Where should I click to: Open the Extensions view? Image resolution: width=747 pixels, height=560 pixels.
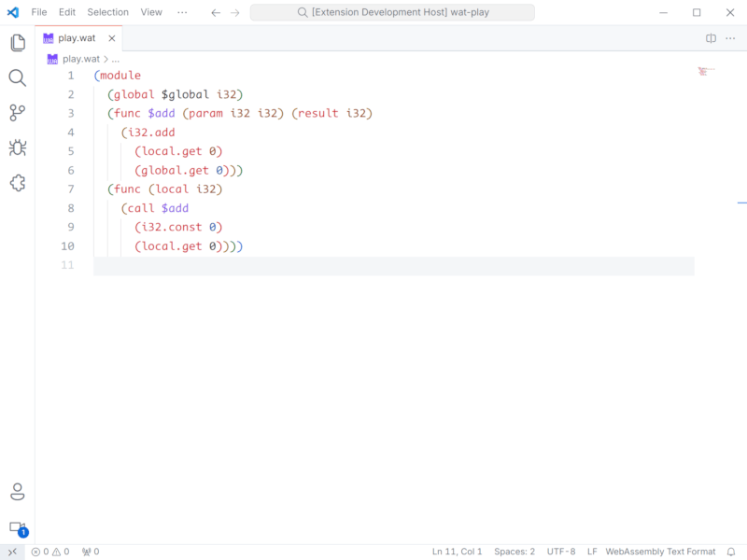pyautogui.click(x=17, y=183)
